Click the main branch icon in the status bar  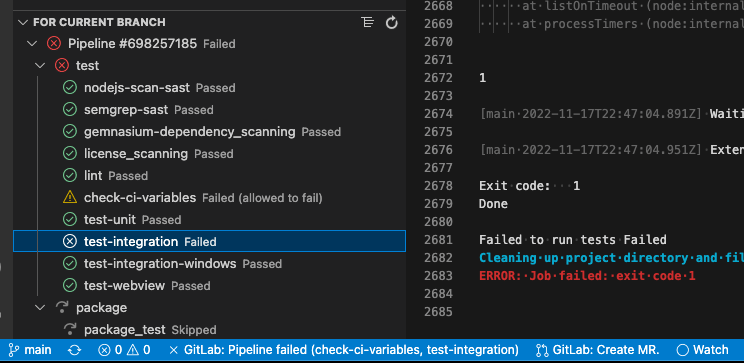pyautogui.click(x=15, y=351)
